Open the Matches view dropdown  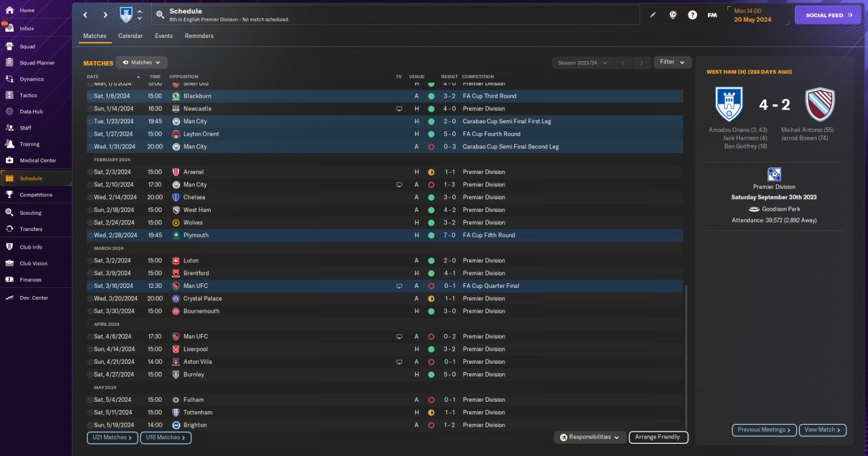coord(142,62)
